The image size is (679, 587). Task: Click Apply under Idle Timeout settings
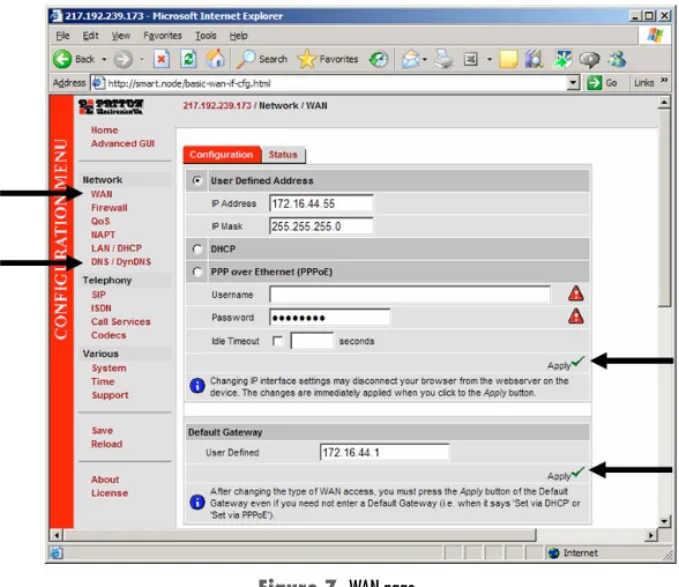[x=566, y=363]
